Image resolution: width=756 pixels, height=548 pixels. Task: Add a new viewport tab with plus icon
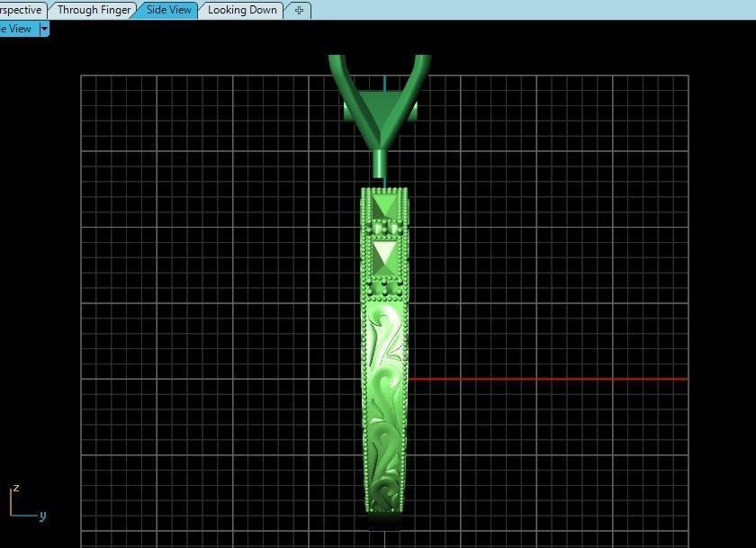[299, 11]
